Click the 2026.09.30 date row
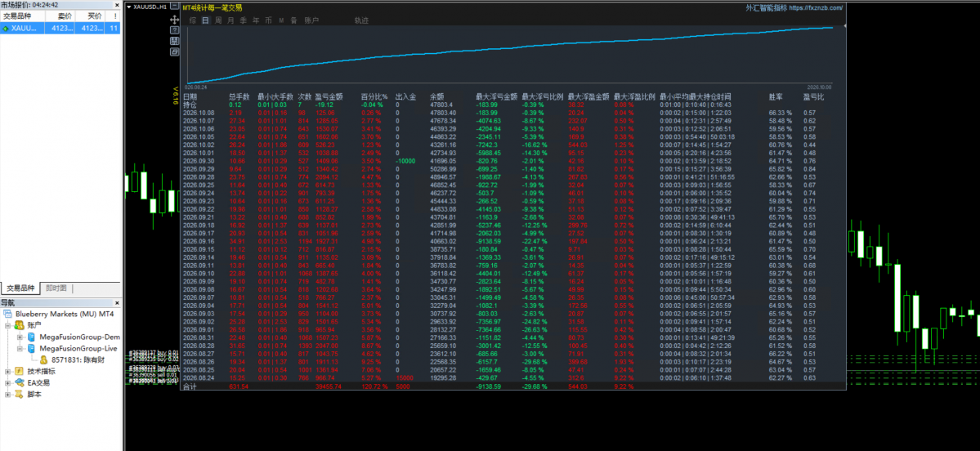The width and height of the screenshot is (980, 451). (x=199, y=160)
